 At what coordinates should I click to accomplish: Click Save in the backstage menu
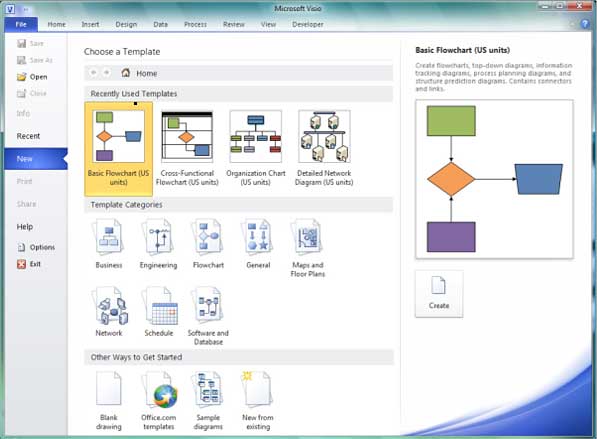30,43
